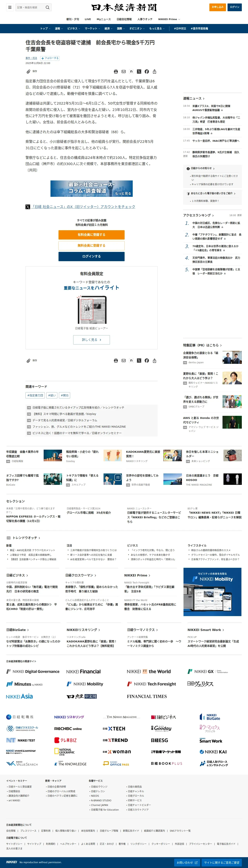Expand the オピニオン navigation dropdown

pos(137,29)
